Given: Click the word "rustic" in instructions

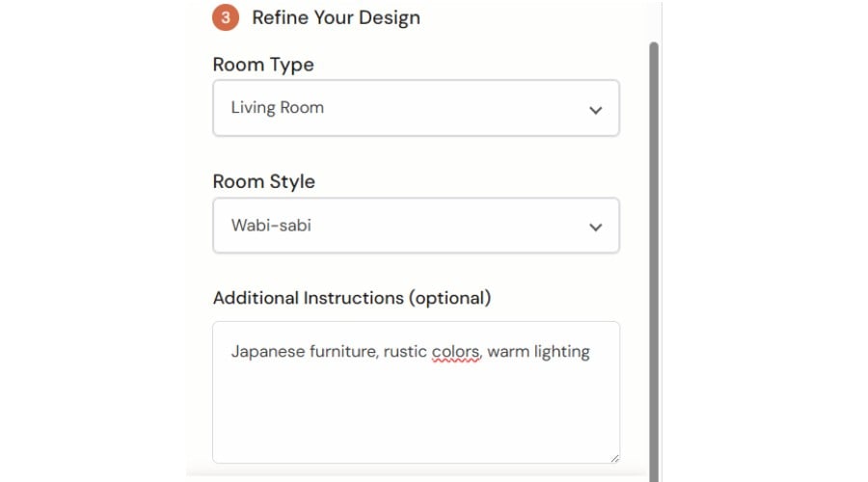Looking at the screenshot, I should tap(405, 352).
